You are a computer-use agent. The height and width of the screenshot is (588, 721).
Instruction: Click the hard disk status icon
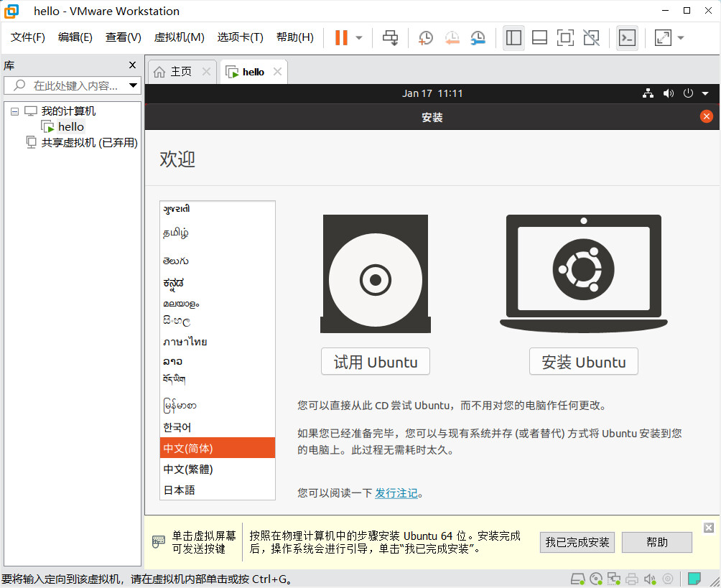pyautogui.click(x=577, y=579)
